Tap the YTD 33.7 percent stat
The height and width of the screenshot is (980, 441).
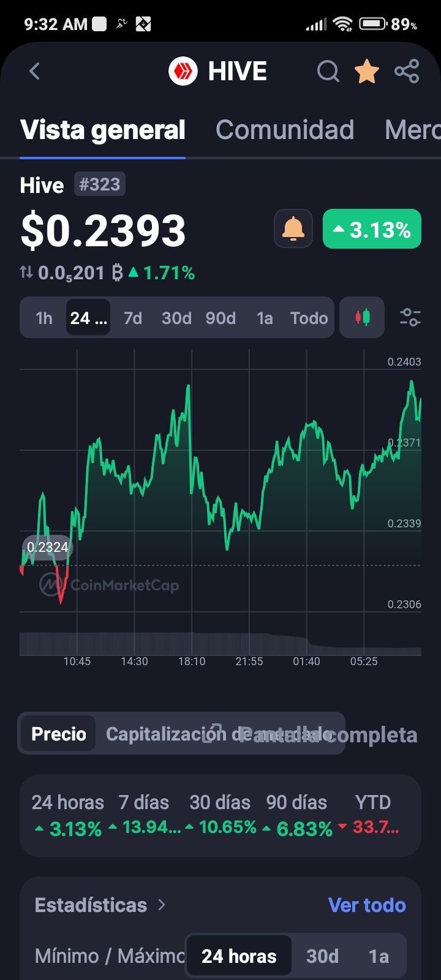point(369,816)
